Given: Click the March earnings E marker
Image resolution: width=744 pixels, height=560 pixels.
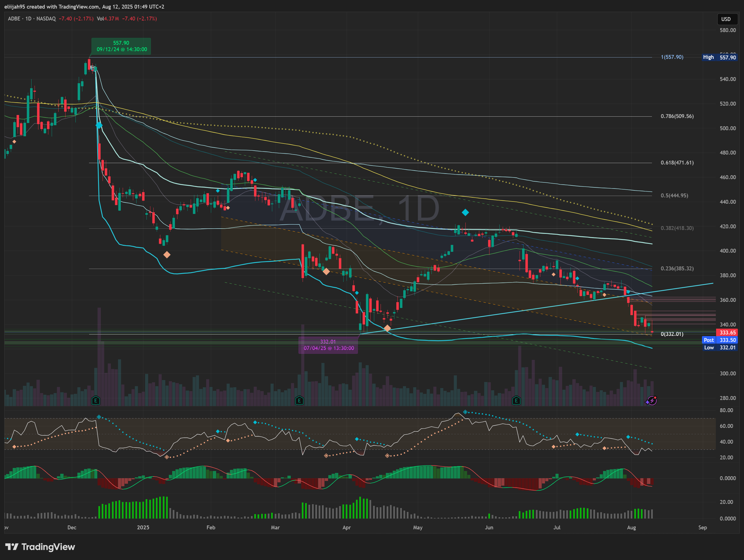Looking at the screenshot, I should click(299, 400).
